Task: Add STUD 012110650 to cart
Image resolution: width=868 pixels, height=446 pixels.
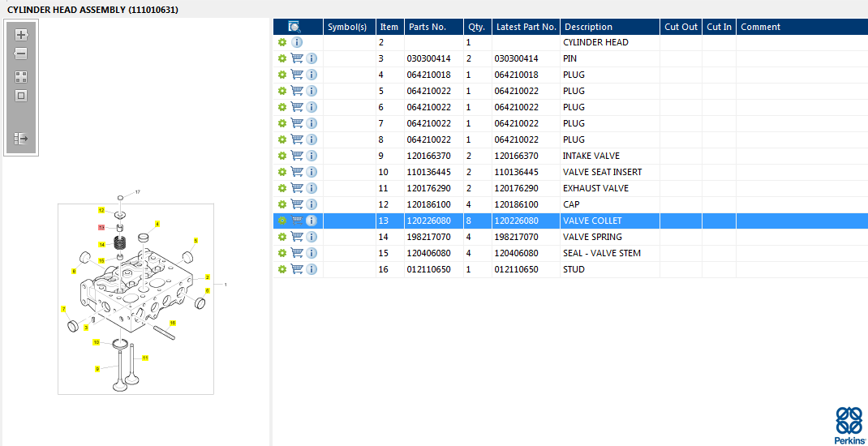Action: tap(297, 269)
